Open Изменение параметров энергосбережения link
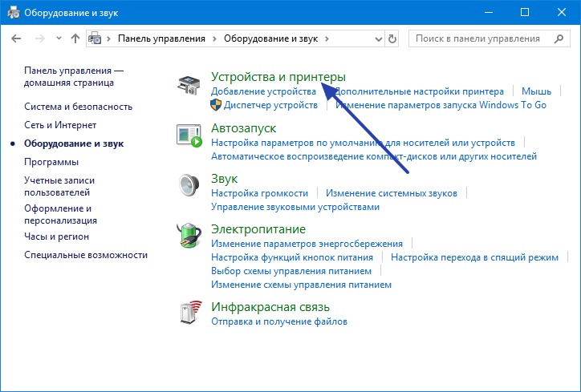 point(307,244)
